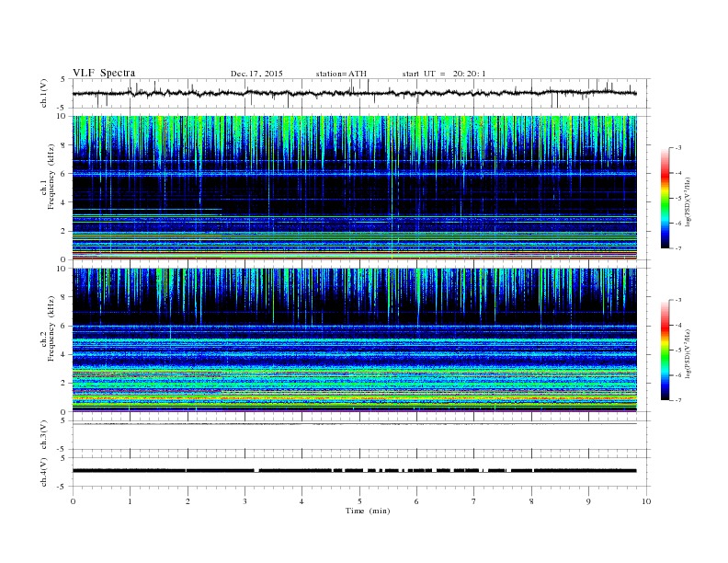Image resolution: width=728 pixels, height=563 pixels.
Task: Click the ch.2 color bar 'log(PSD)(V²/Hz)' label
Action: pyautogui.click(x=688, y=353)
